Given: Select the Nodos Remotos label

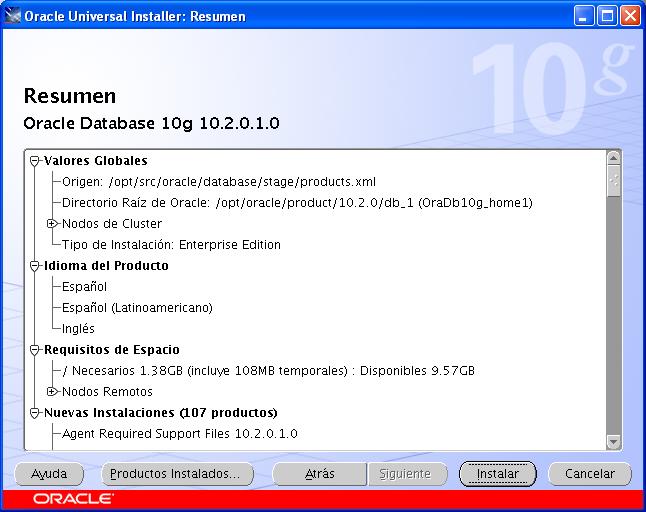Looking at the screenshot, I should (x=107, y=392).
